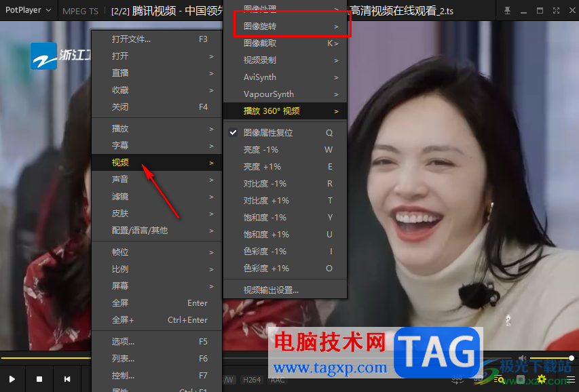Viewport: 579px width, 392px height.
Task: Expand the 图像截取 submenu
Action: [284, 43]
